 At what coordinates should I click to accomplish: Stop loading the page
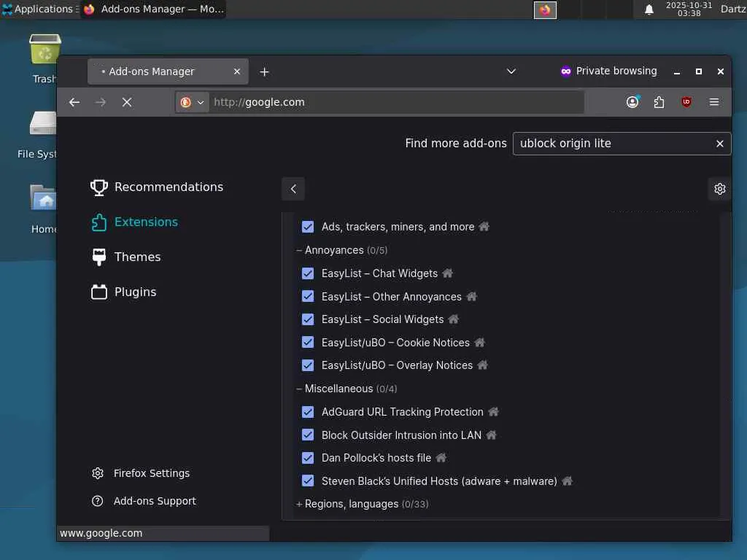127,102
